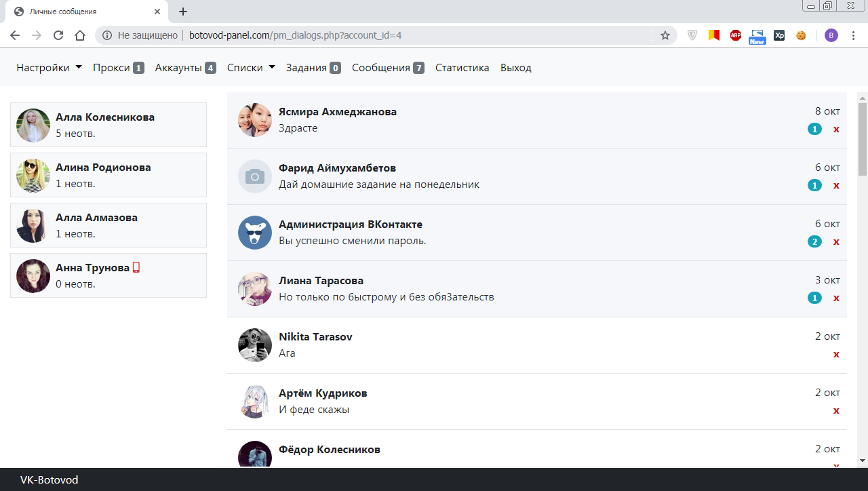The height and width of the screenshot is (491, 868).
Task: Open Chrome's three-dot menu
Action: [x=853, y=35]
